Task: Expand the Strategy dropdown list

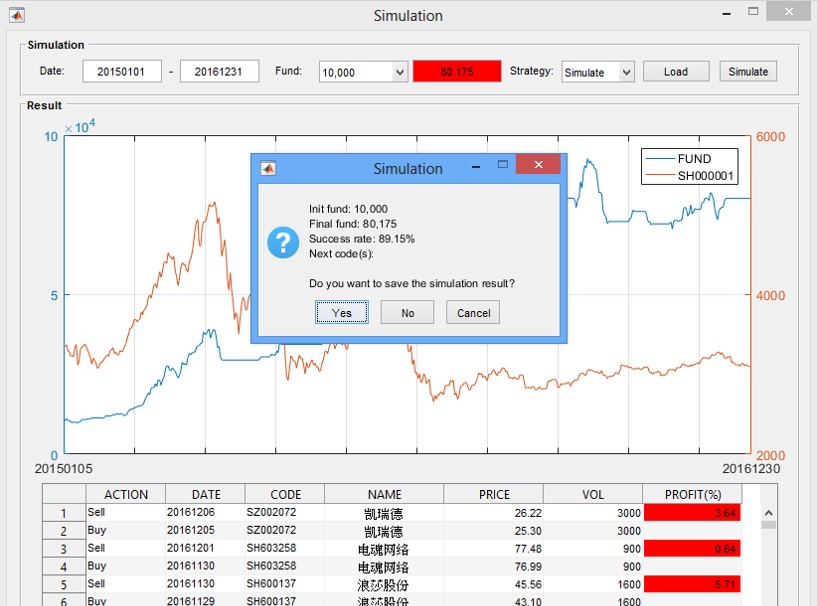Action: click(626, 72)
